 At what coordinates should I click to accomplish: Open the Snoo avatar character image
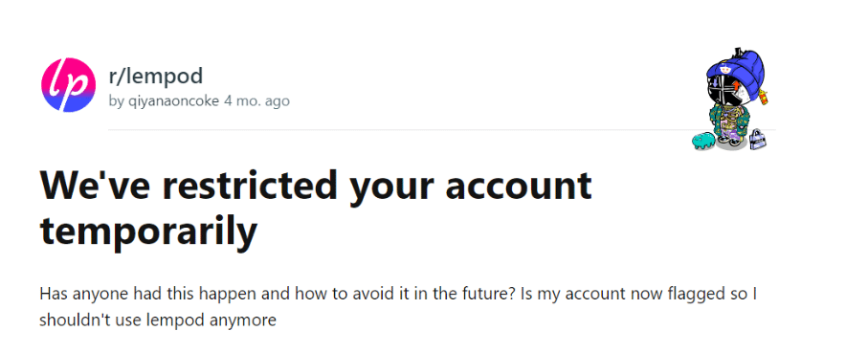(x=731, y=99)
